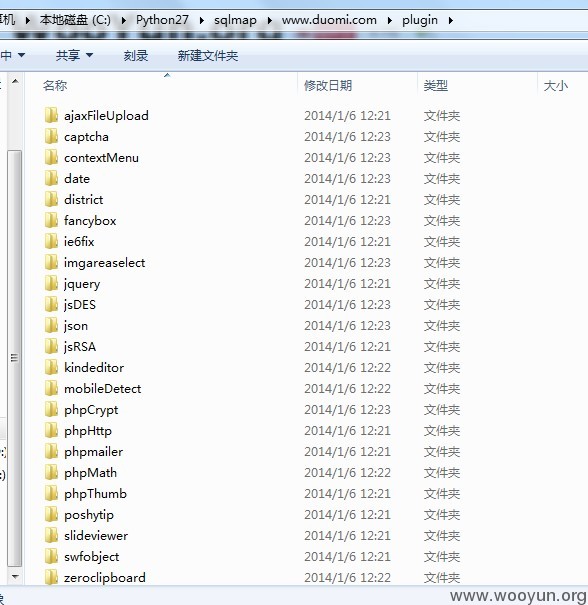Click the slideviewer folder name

point(96,536)
